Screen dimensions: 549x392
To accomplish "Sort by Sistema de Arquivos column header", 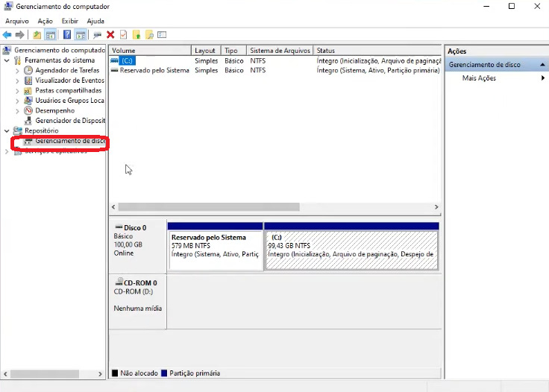I will click(x=280, y=51).
